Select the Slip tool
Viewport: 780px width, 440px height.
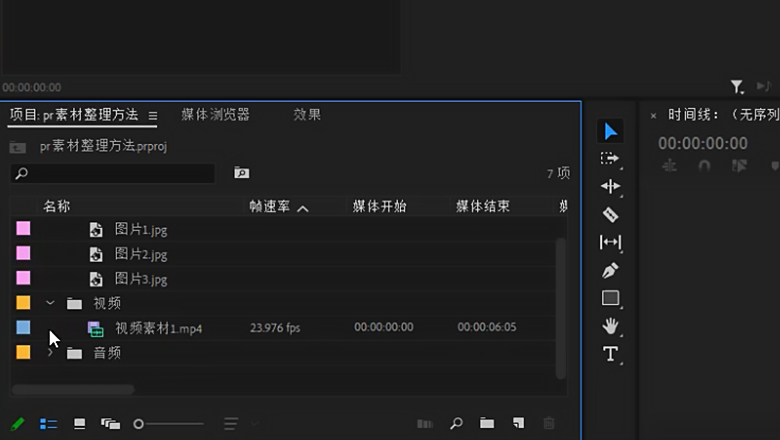(x=610, y=242)
